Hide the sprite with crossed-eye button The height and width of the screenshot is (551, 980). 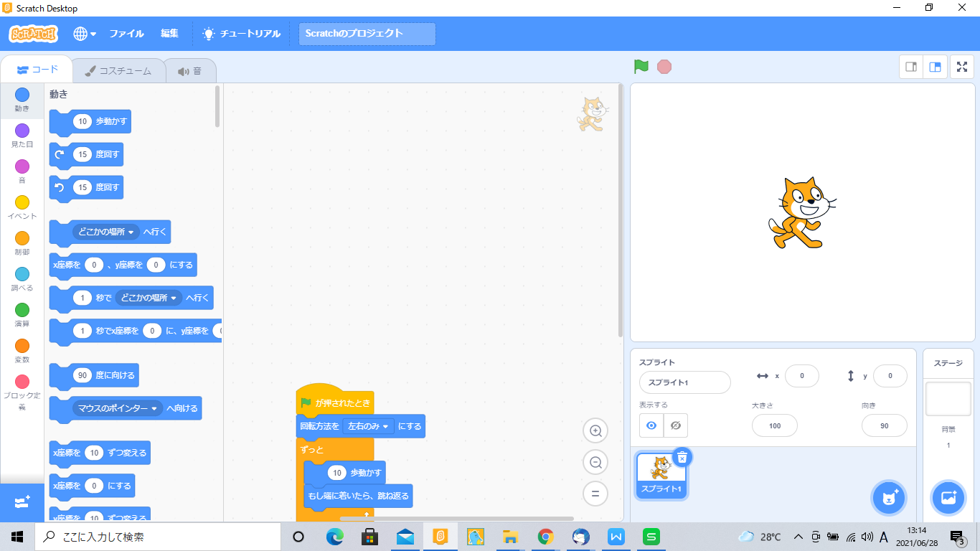point(676,425)
